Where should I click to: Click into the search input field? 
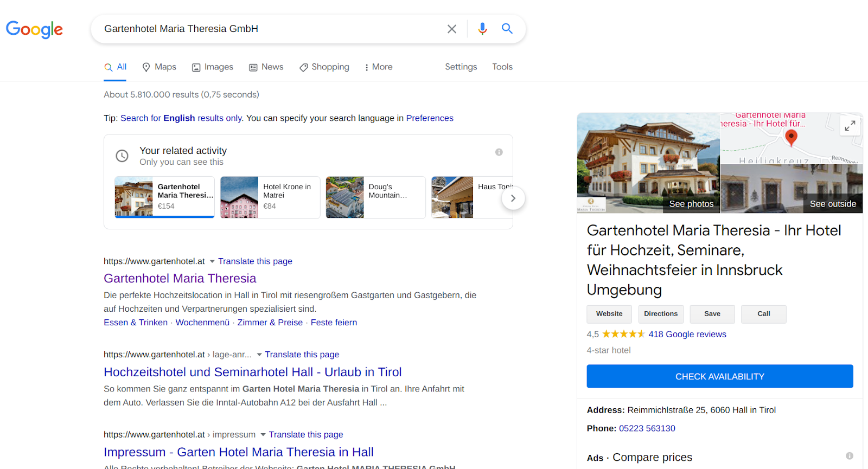271,29
